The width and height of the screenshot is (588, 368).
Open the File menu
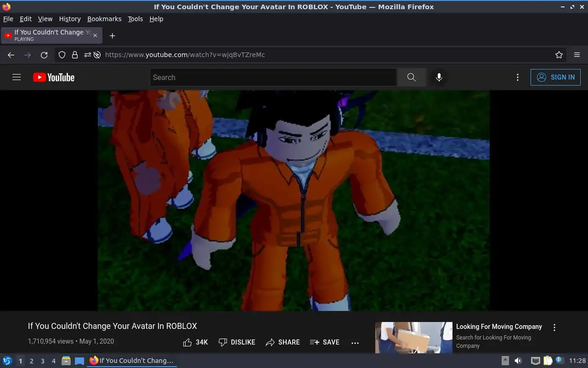coord(8,19)
